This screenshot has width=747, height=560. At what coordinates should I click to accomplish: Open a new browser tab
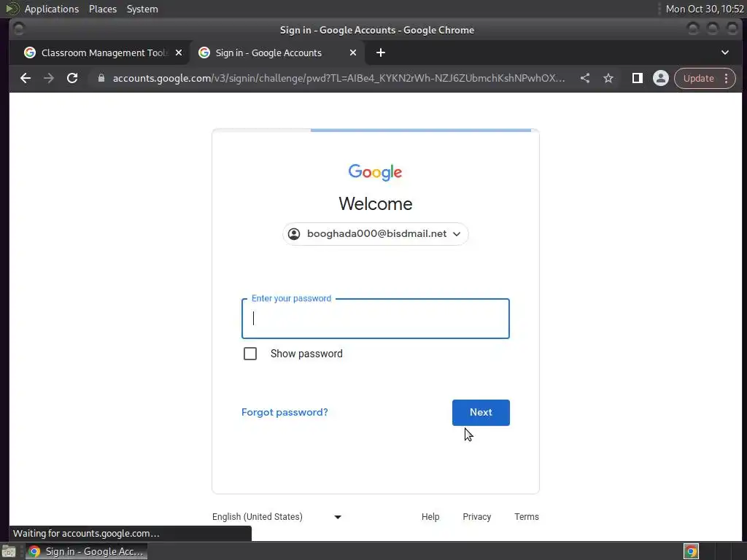click(x=381, y=52)
